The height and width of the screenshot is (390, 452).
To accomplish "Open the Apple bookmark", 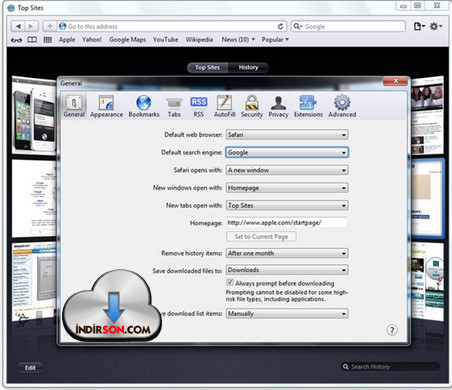I will [67, 40].
